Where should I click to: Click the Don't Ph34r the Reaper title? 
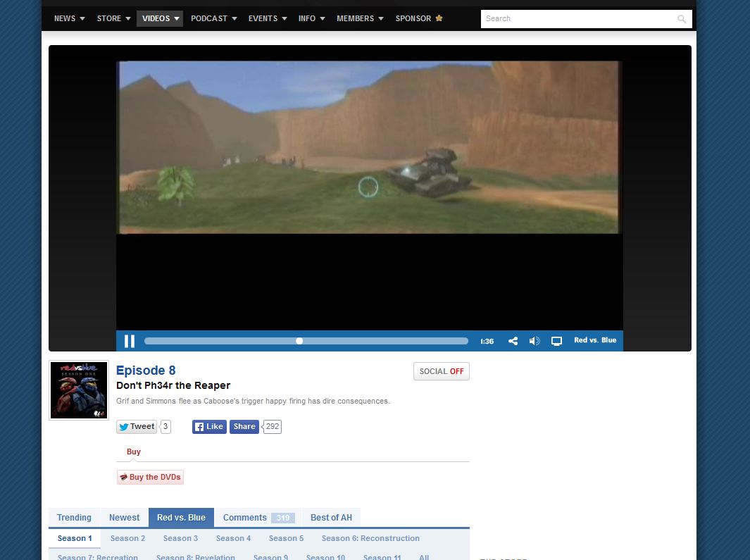pos(173,385)
